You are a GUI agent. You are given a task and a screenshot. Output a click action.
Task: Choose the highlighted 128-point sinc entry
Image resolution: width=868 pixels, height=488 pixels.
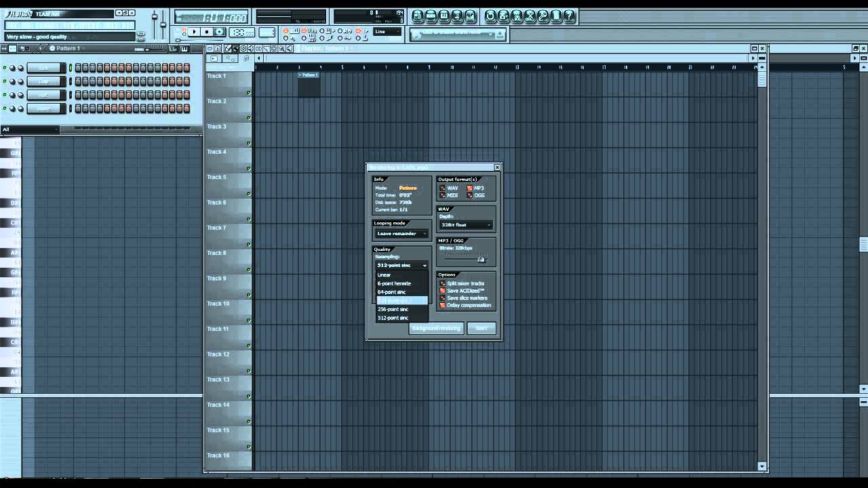[x=402, y=300]
